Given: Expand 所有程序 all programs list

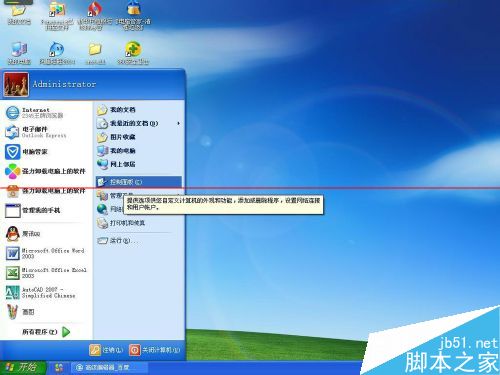Looking at the screenshot, I should pyautogui.click(x=46, y=332).
